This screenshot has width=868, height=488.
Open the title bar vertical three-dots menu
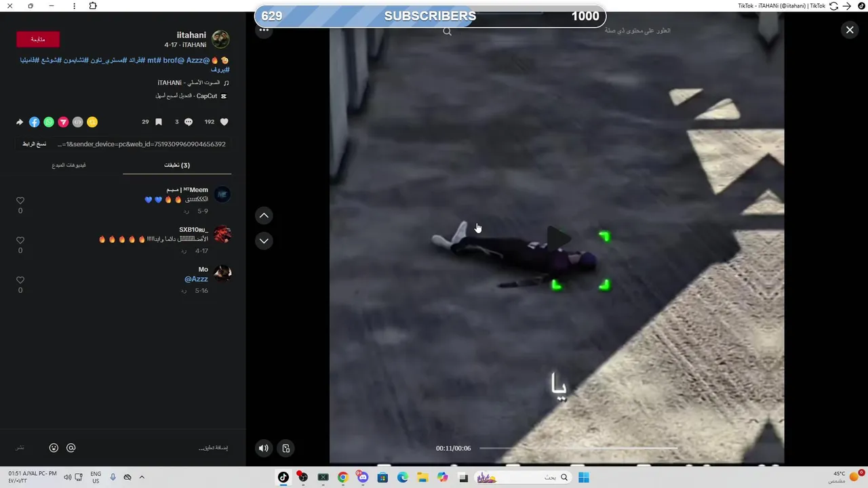point(74,6)
